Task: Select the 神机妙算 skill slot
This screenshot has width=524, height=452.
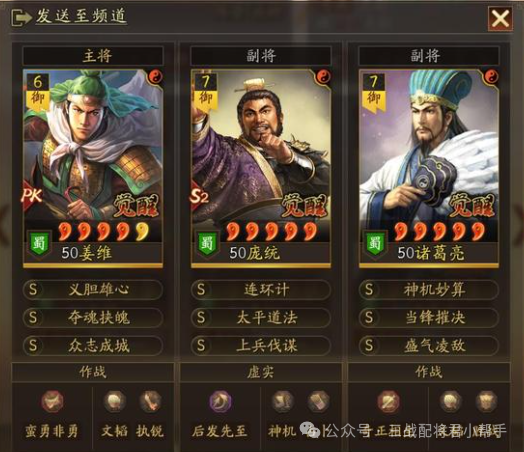Action: point(429,290)
